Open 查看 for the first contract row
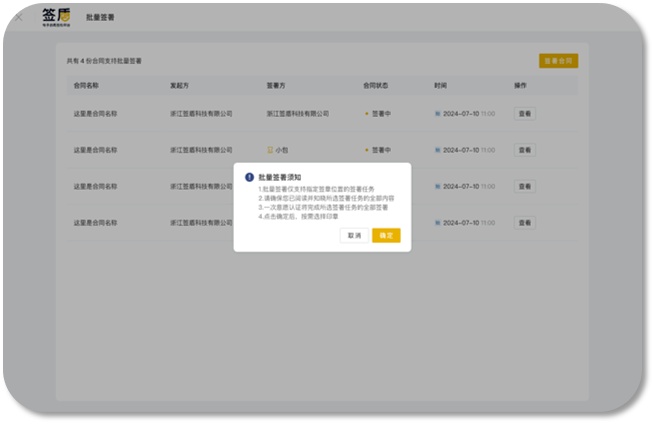The height and width of the screenshot is (424, 654). pos(524,114)
